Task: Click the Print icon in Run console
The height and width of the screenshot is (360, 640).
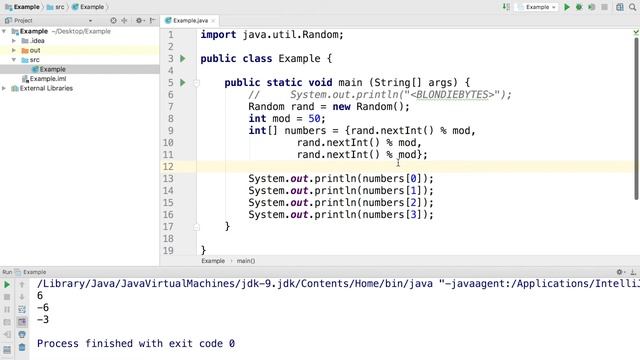Action: point(22,335)
